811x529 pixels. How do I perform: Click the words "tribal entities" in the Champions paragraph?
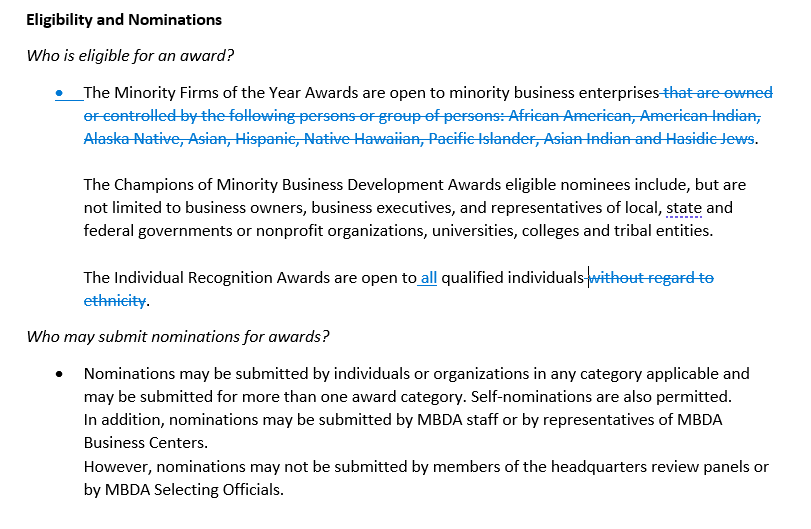(x=663, y=231)
